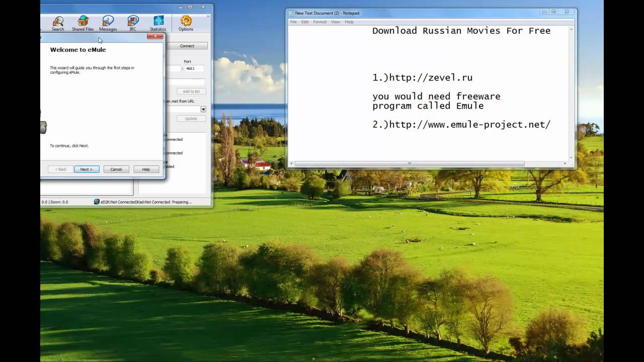
Task: Click the Connect button in the eMule server panel
Action: tap(187, 46)
